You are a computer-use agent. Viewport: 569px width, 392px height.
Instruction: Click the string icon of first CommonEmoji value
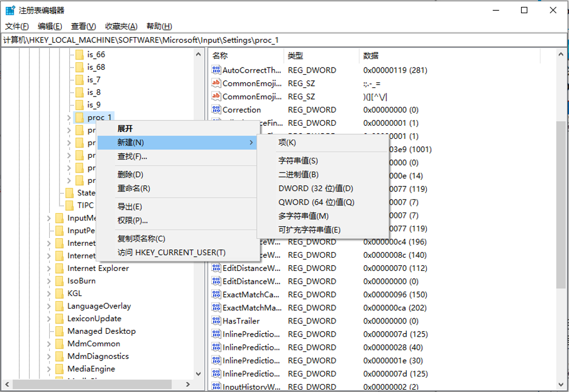[216, 83]
